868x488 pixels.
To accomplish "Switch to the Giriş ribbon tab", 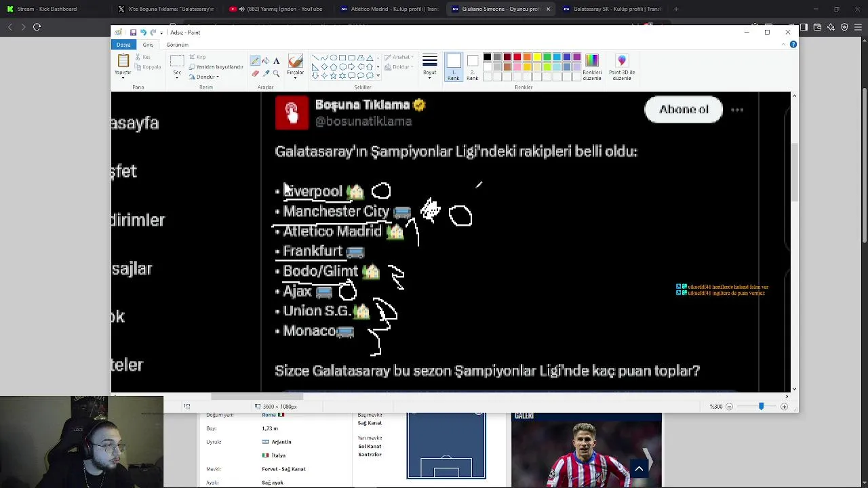I will 148,45.
